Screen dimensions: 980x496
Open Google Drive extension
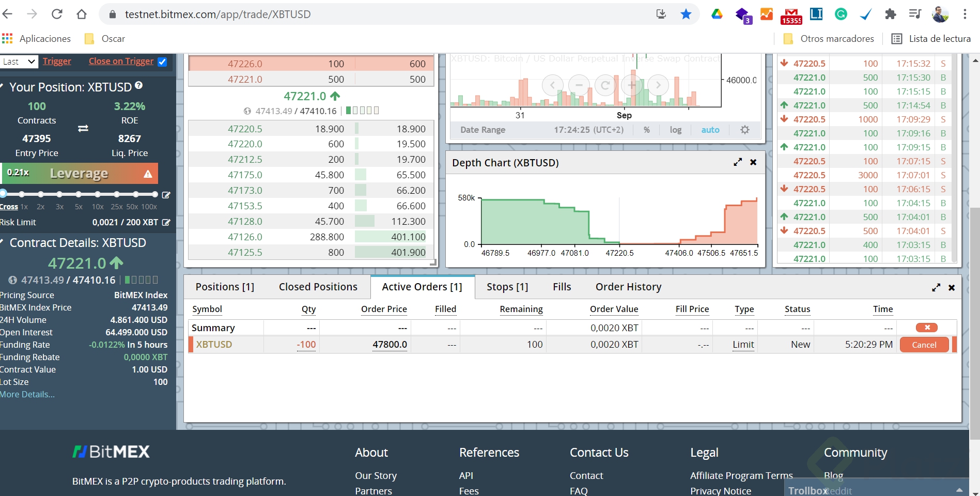pos(717,14)
